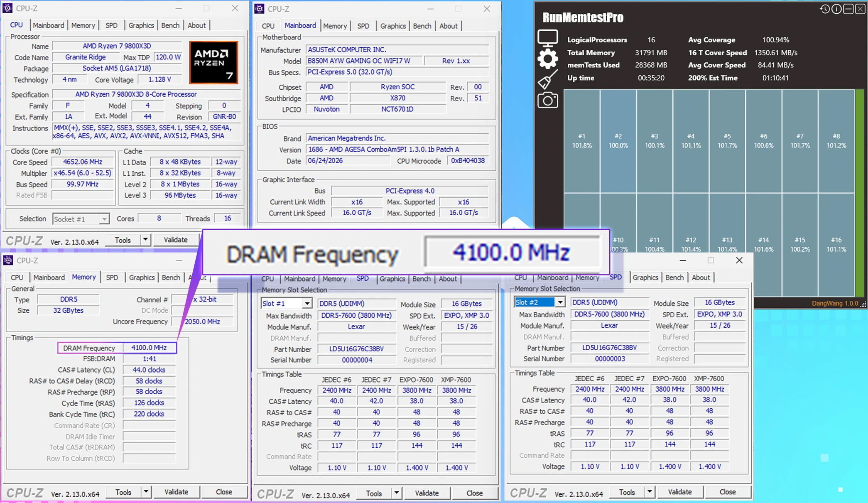Select memtest tile #5 at 101.7%
Viewport: 868px width, 503px height.
727,141
